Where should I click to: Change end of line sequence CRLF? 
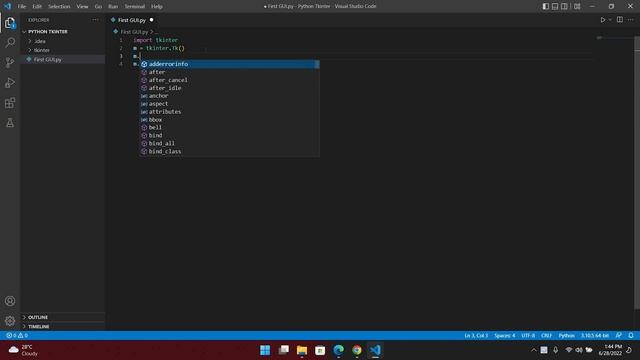pos(546,335)
